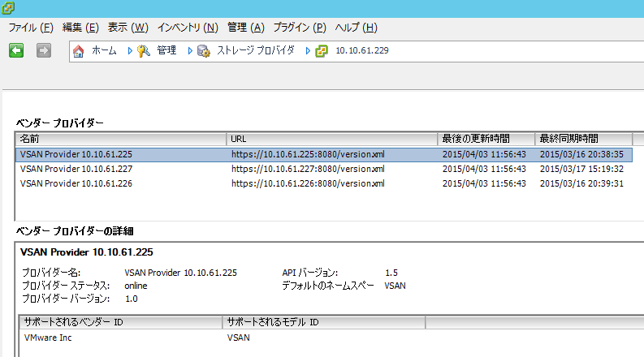Click URL https://10.10.61.225:8080/version.xml
Image resolution: width=644 pixels, height=357 pixels.
pos(308,154)
